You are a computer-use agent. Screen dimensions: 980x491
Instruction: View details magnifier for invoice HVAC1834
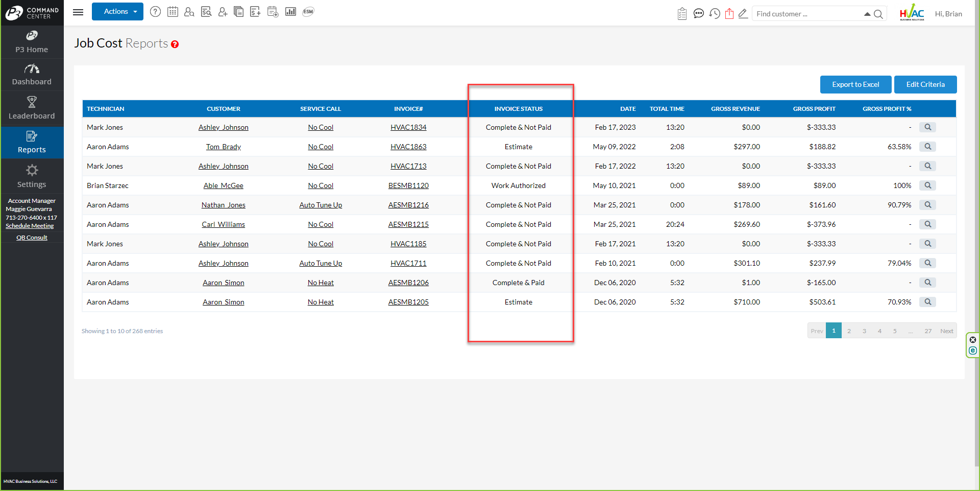927,127
